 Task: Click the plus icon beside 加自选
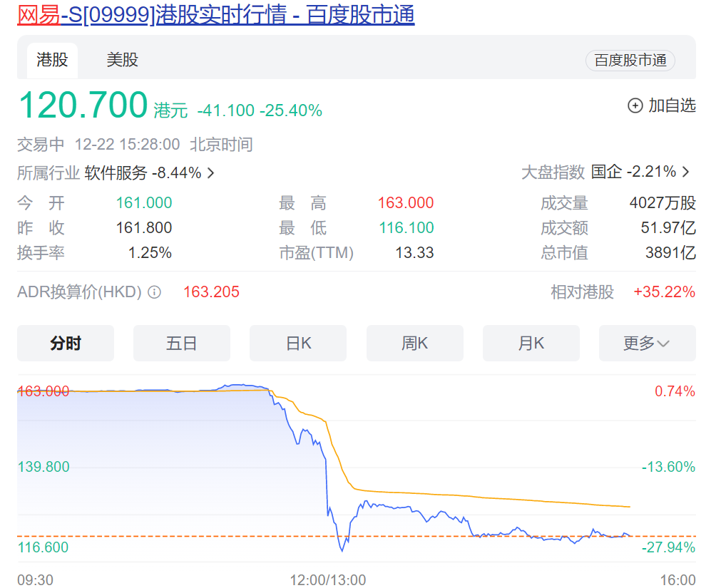(x=635, y=105)
